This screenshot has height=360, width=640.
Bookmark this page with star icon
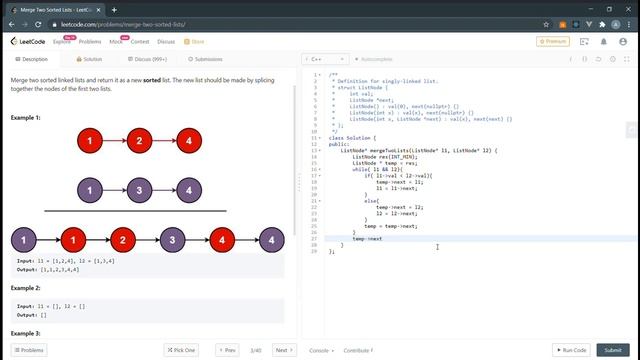click(x=546, y=24)
